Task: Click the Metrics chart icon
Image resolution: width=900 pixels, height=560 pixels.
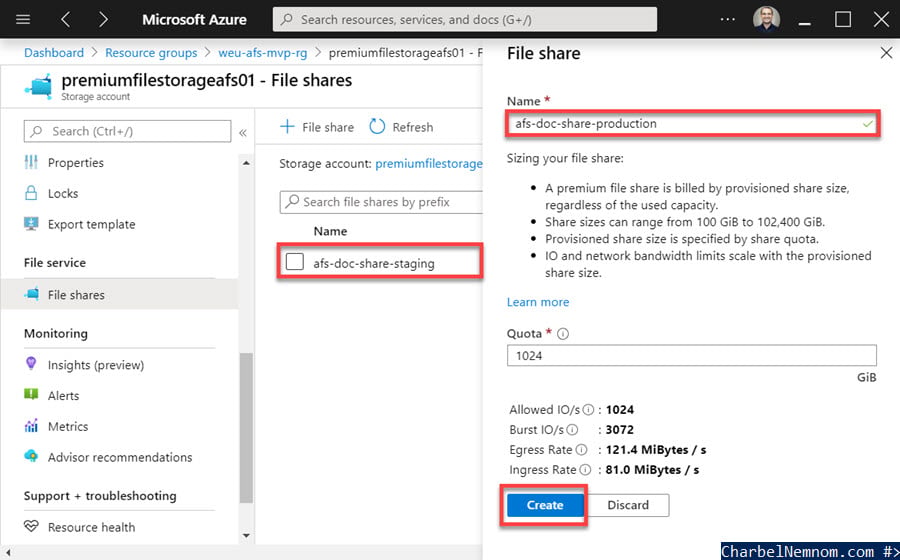Action: point(31,426)
